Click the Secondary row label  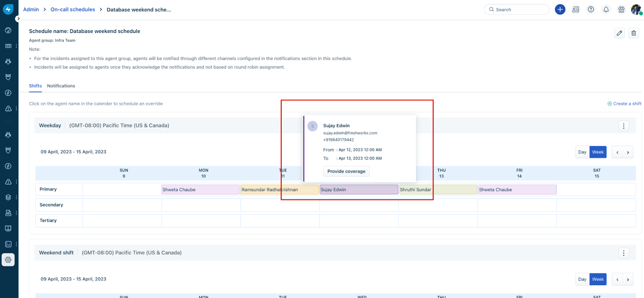pos(51,205)
